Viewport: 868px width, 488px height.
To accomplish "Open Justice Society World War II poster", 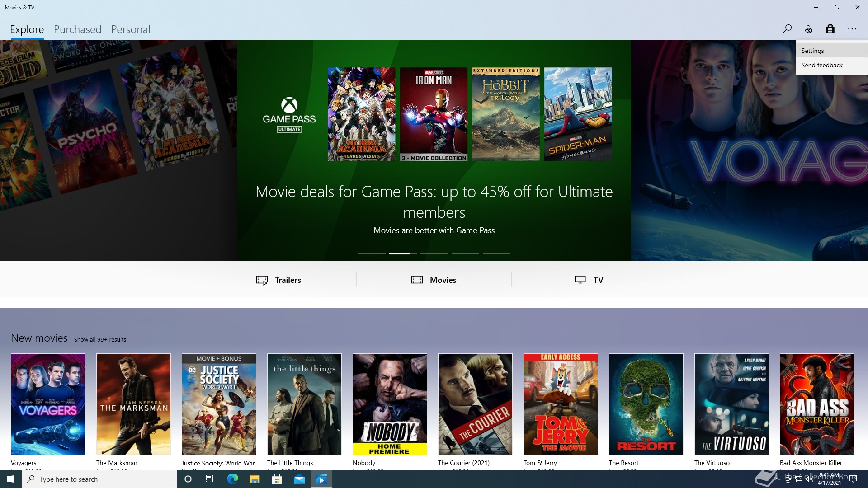I will coord(219,404).
